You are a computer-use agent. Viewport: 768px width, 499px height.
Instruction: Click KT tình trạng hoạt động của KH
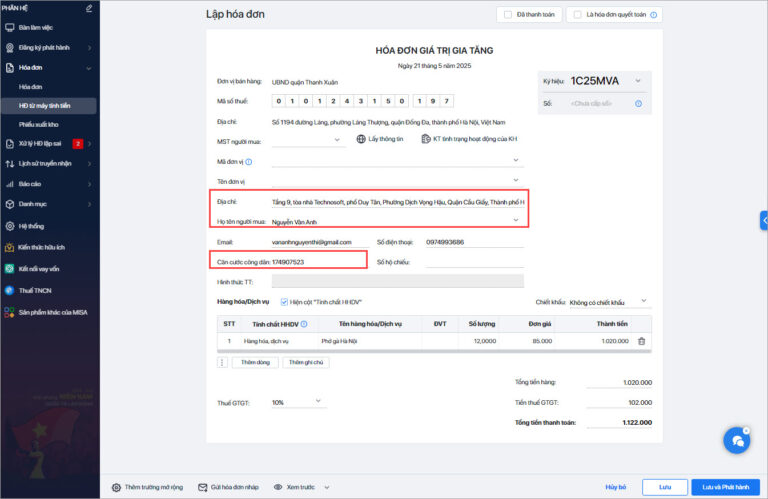point(469,139)
